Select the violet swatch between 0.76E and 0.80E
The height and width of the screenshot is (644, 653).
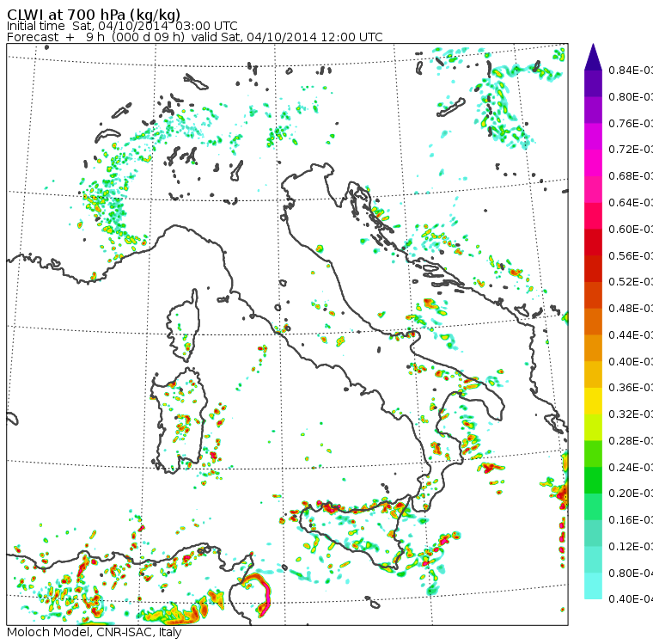pos(593,109)
